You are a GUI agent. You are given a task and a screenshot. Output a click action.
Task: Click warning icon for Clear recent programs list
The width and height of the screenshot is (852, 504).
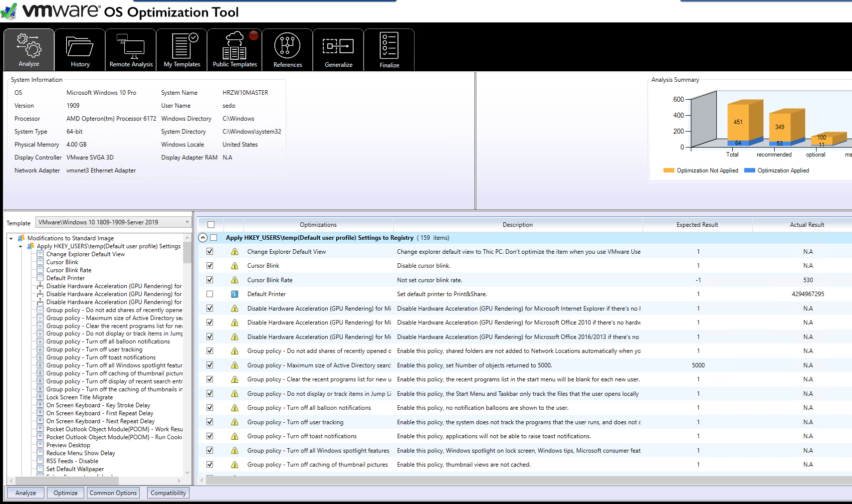(x=234, y=379)
